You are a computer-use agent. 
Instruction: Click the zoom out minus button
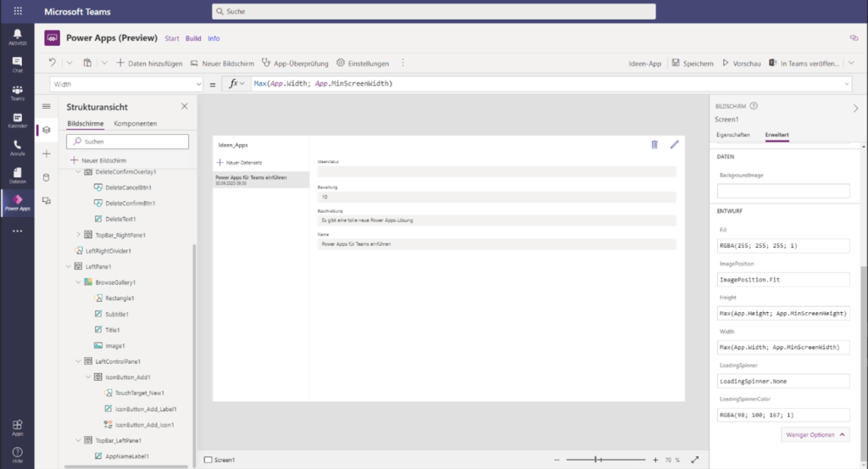coord(557,460)
